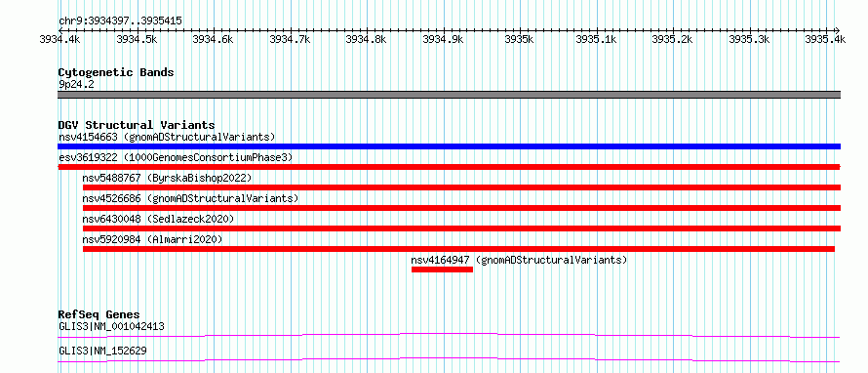868x373 pixels.
Task: Click the chr9:3934397..3935415 coordinate label
Action: [120, 21]
